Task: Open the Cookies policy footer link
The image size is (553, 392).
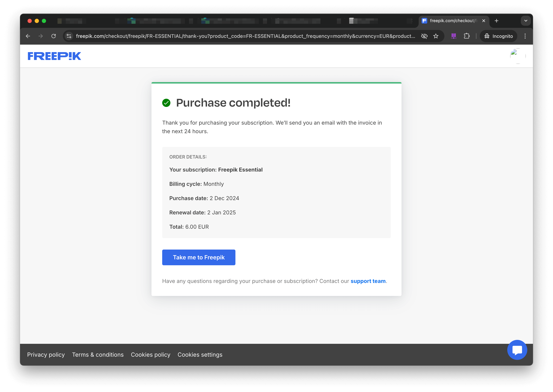Action: pyautogui.click(x=150, y=355)
